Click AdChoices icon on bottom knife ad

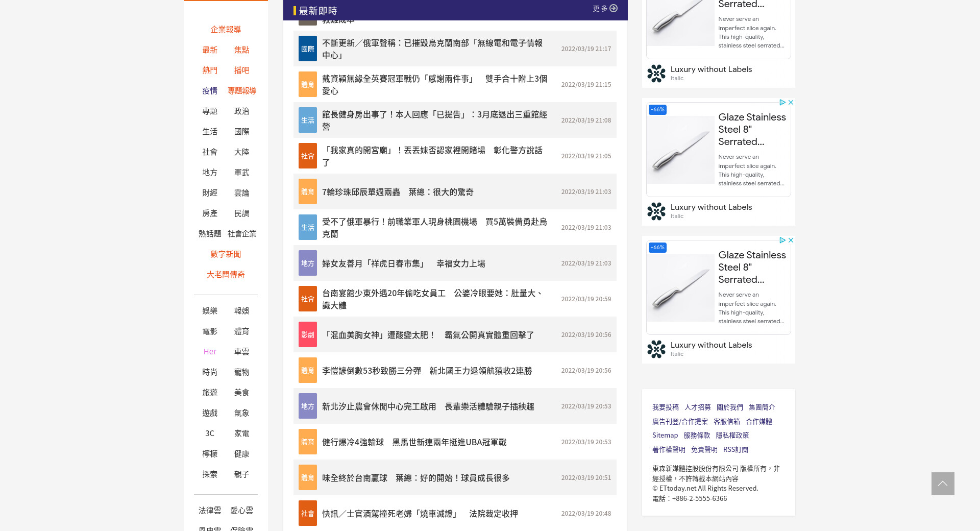(782, 240)
